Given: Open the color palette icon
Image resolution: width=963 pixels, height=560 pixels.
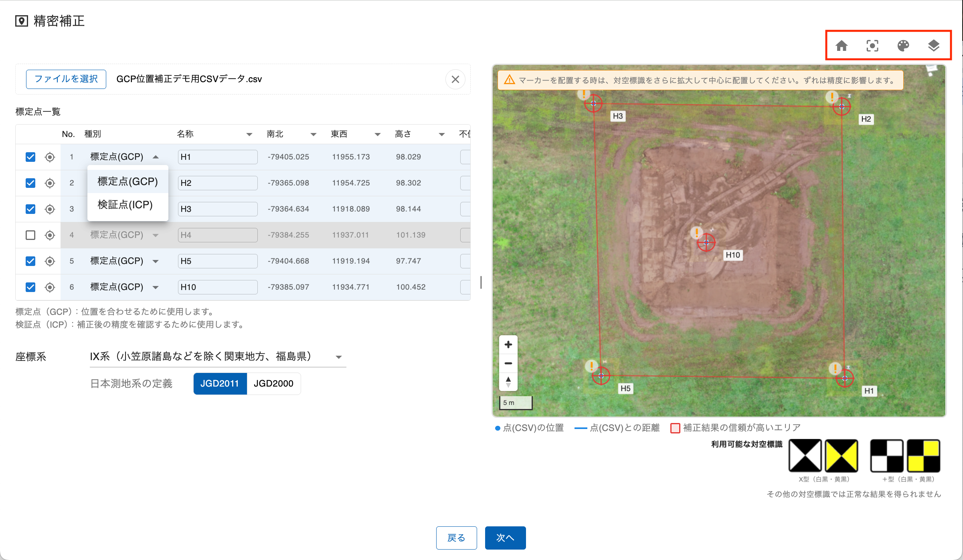Looking at the screenshot, I should pyautogui.click(x=903, y=46).
